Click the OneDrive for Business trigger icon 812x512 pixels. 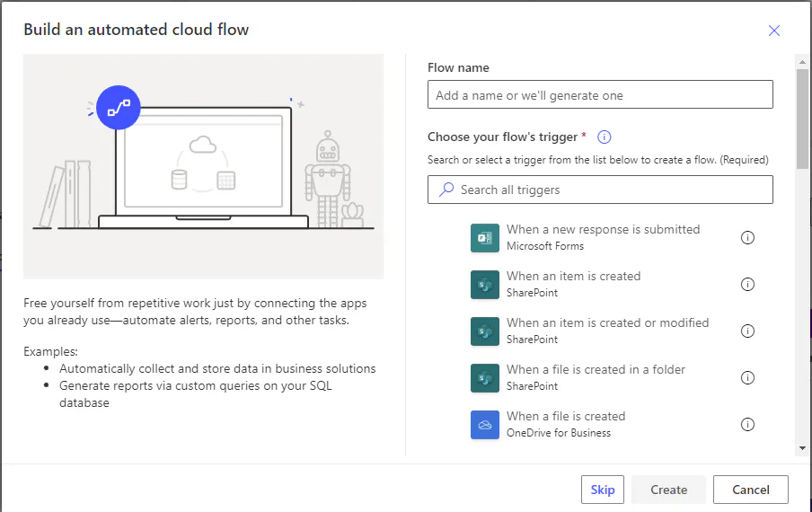click(x=485, y=425)
